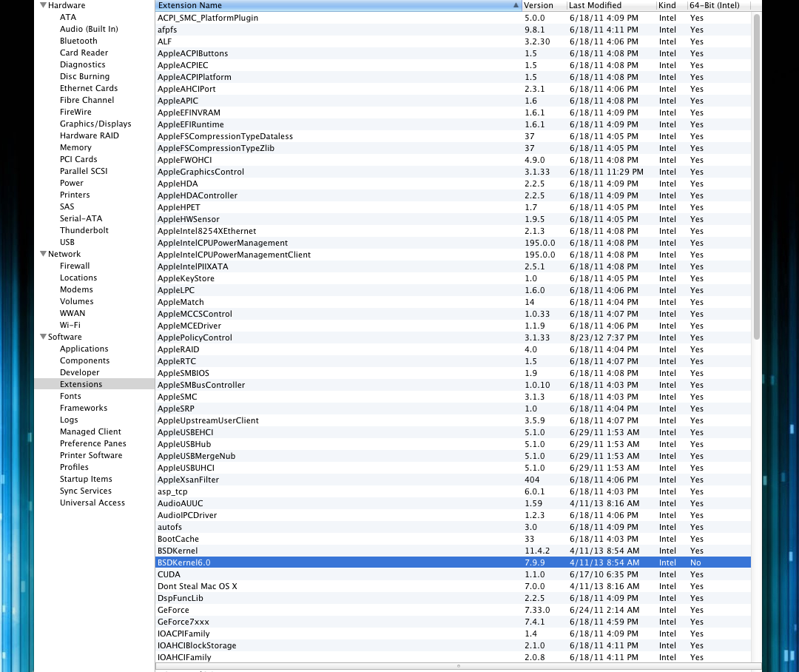Open Firewall under Network
This screenshot has width=799, height=672.
click(x=75, y=266)
